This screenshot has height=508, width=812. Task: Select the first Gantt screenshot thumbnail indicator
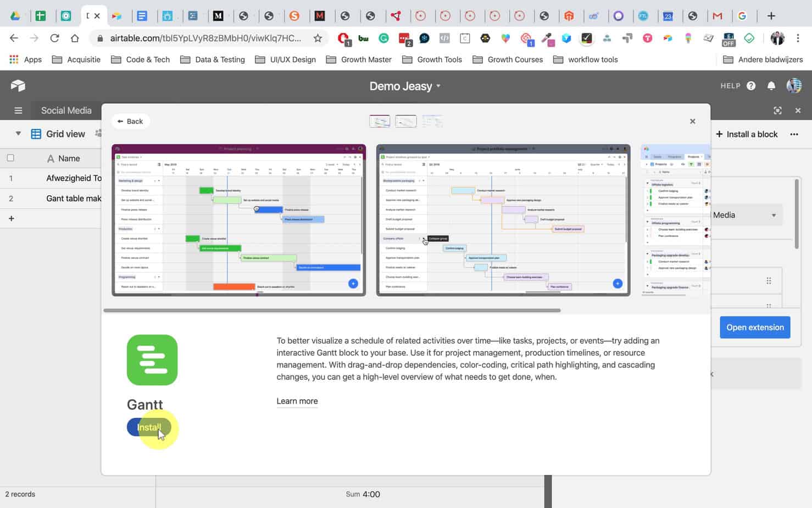(380, 121)
